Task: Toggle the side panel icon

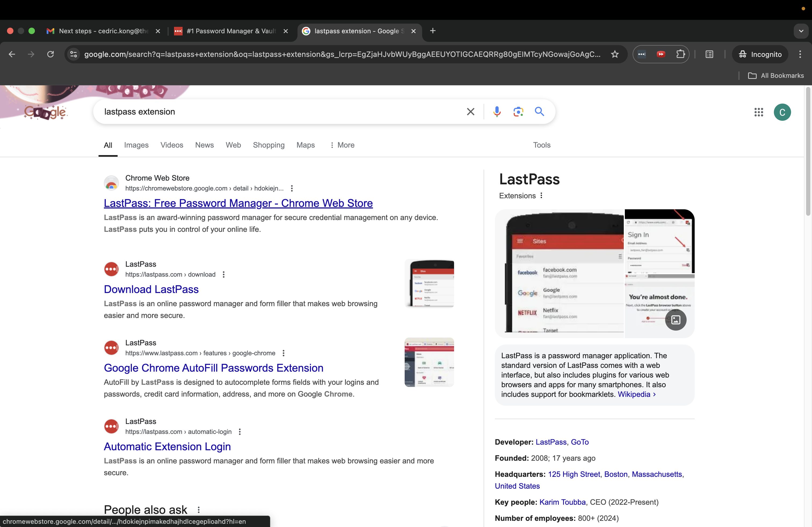Action: click(x=709, y=54)
